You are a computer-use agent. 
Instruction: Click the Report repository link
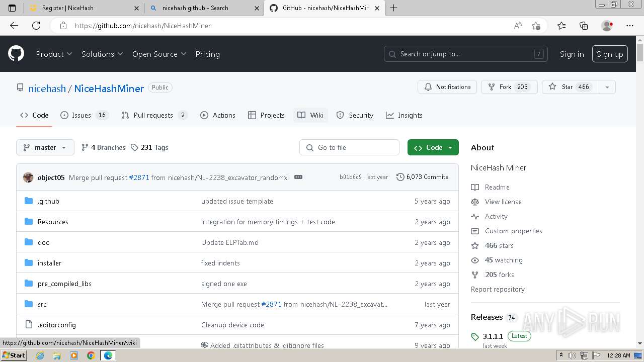(498, 289)
